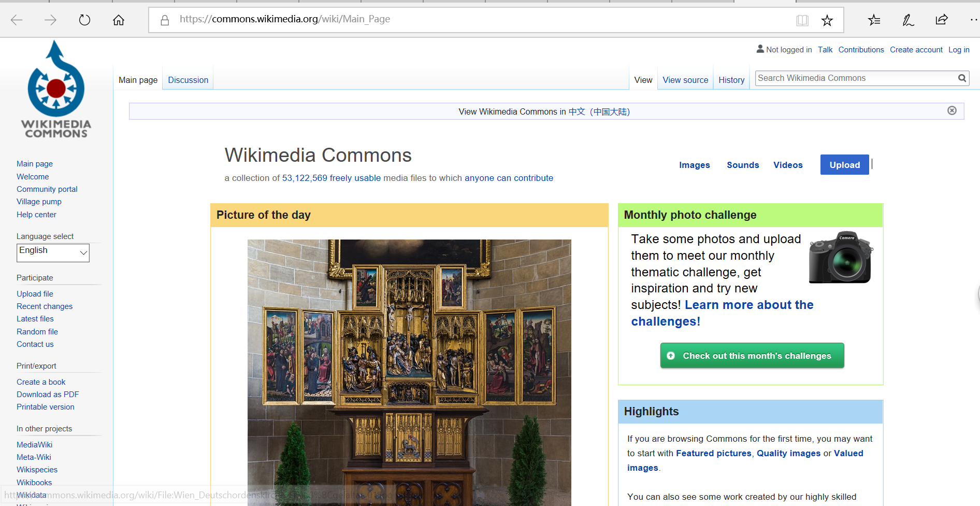Open the favorites hub icon
Image resolution: width=980 pixels, height=506 pixels.
click(874, 20)
